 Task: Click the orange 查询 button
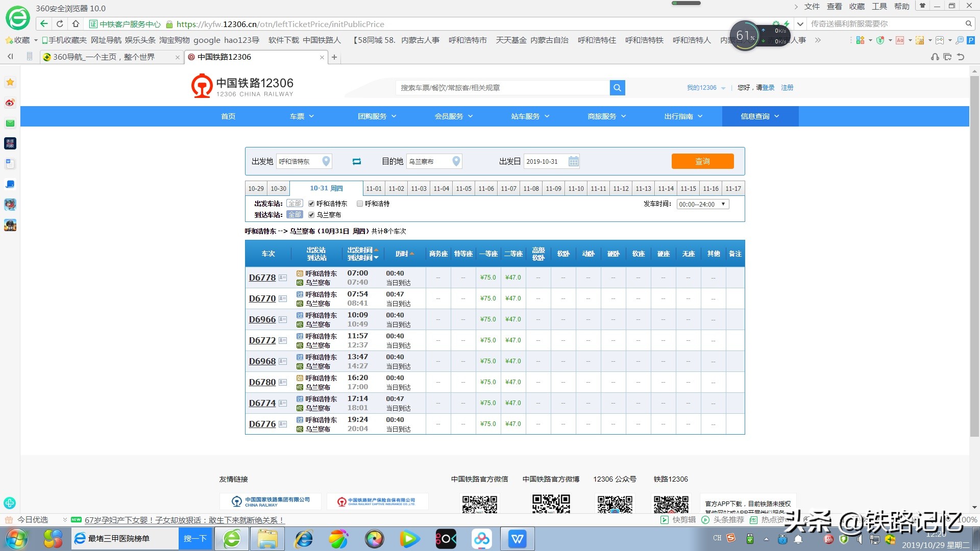tap(702, 161)
